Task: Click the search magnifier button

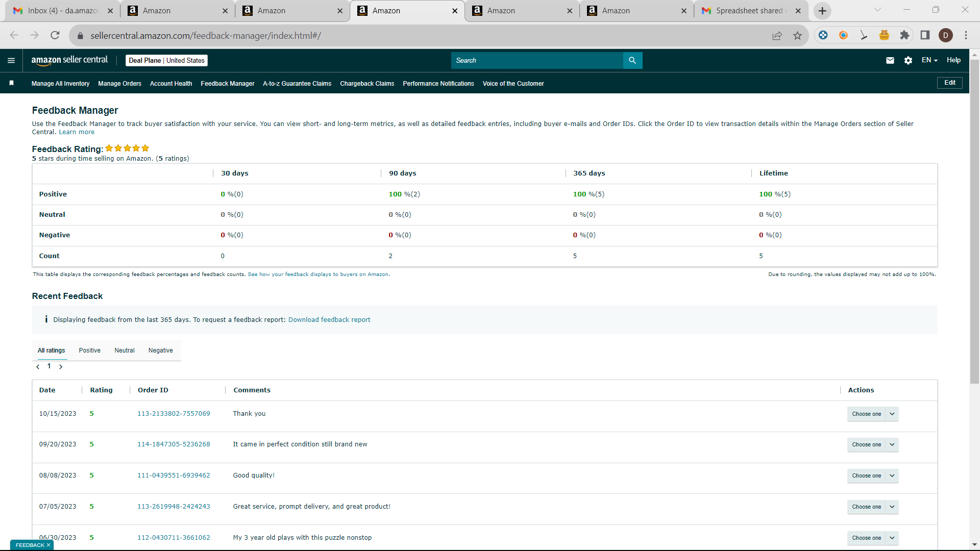Action: click(x=632, y=60)
